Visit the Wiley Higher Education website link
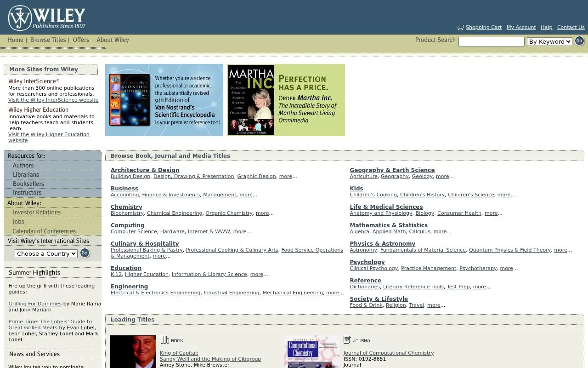The image size is (588, 368). [49, 138]
